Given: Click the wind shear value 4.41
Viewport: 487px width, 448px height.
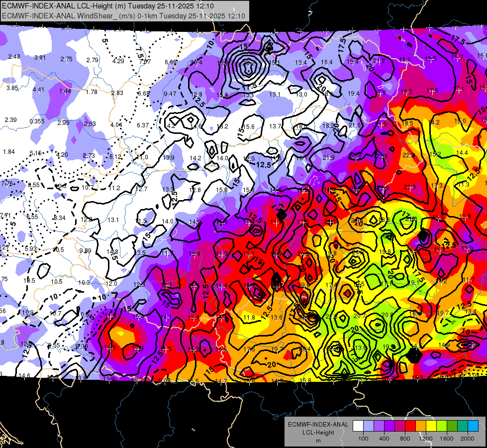Looking at the screenshot, I should (38, 90).
